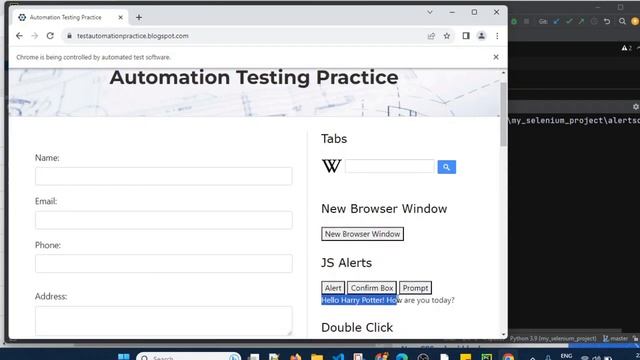
Task: Bookmark this page with the star
Action: pyautogui.click(x=447, y=36)
